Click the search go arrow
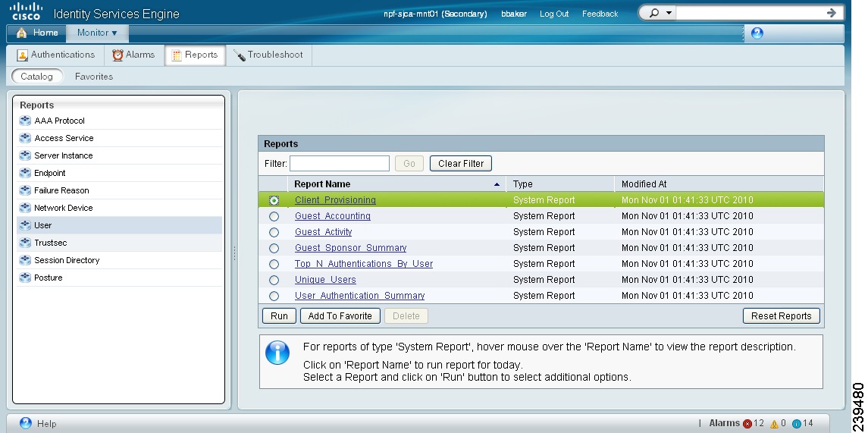 tap(832, 13)
